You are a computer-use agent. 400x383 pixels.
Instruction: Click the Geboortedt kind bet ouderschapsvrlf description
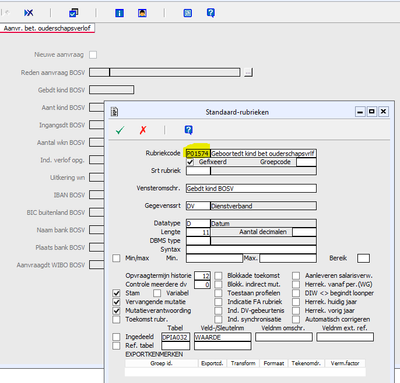pos(263,153)
